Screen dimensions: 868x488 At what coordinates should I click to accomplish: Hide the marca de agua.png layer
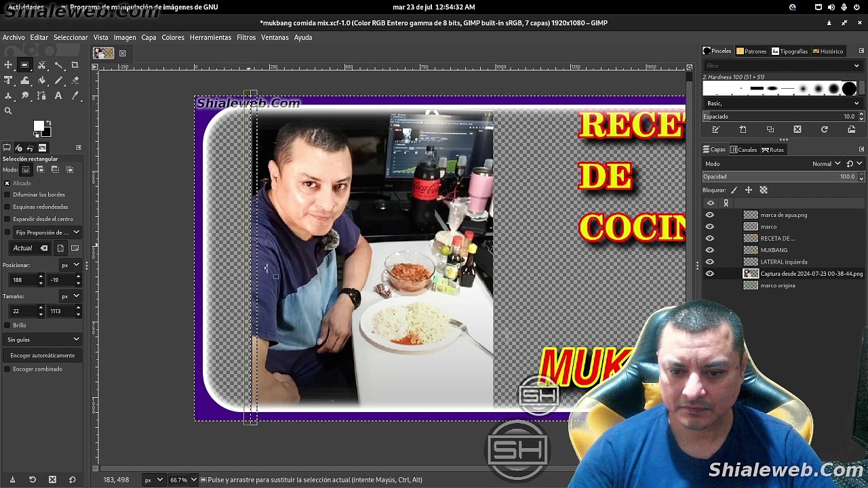coord(710,215)
